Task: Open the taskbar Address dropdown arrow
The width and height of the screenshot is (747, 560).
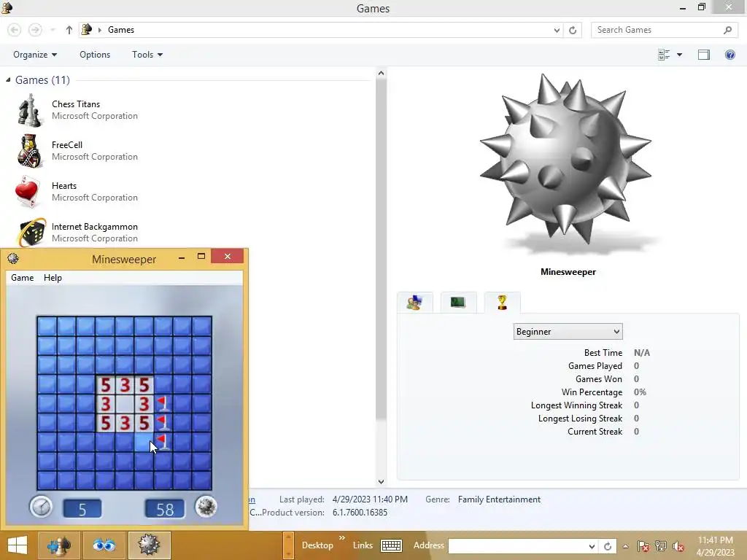Action: click(x=592, y=546)
